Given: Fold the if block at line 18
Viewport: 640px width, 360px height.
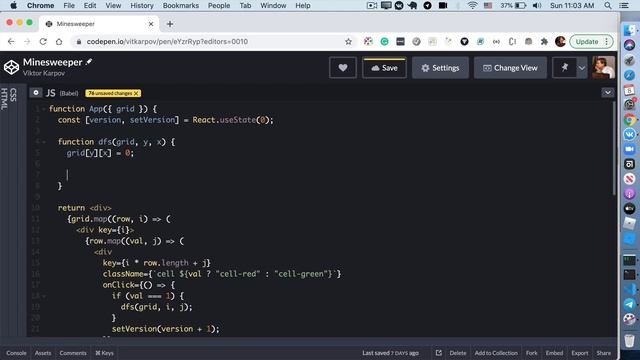Looking at the screenshot, I should (43, 296).
